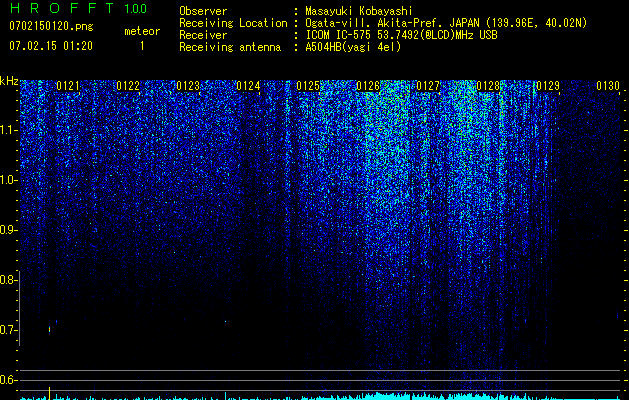Click the date stamp 07.02.15 01:20

click(x=51, y=46)
